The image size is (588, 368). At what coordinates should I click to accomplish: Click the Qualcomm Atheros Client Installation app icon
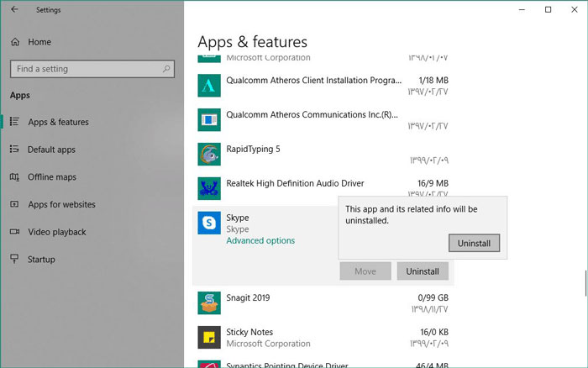pos(209,85)
